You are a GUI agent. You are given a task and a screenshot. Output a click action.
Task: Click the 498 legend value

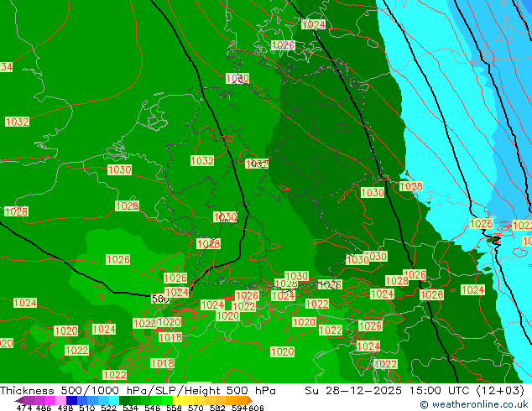[x=65, y=408]
